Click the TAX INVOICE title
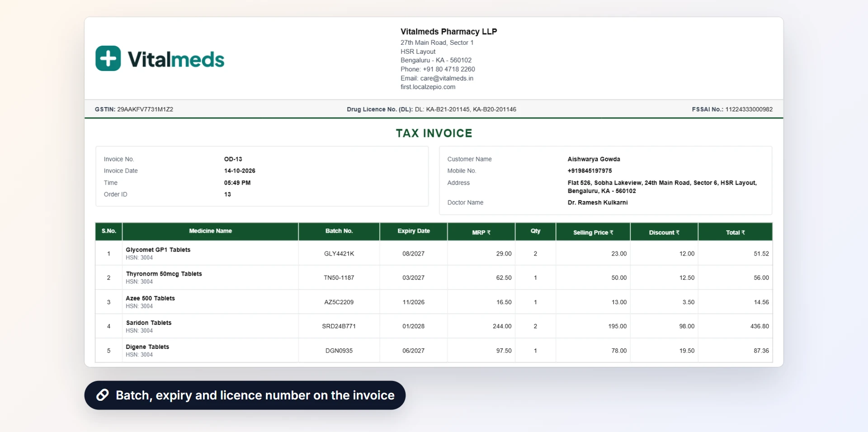The image size is (868, 432). click(x=434, y=133)
